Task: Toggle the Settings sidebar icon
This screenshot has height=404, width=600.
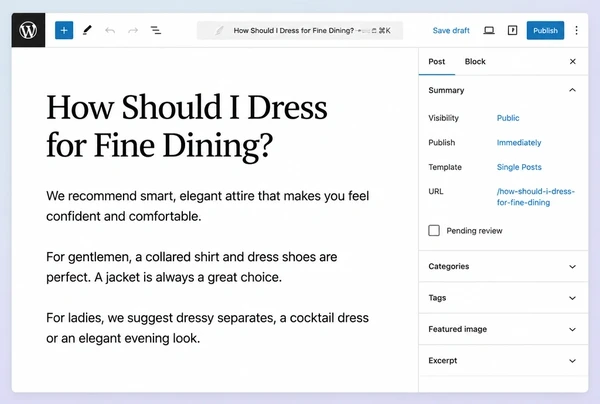Action: tap(512, 30)
